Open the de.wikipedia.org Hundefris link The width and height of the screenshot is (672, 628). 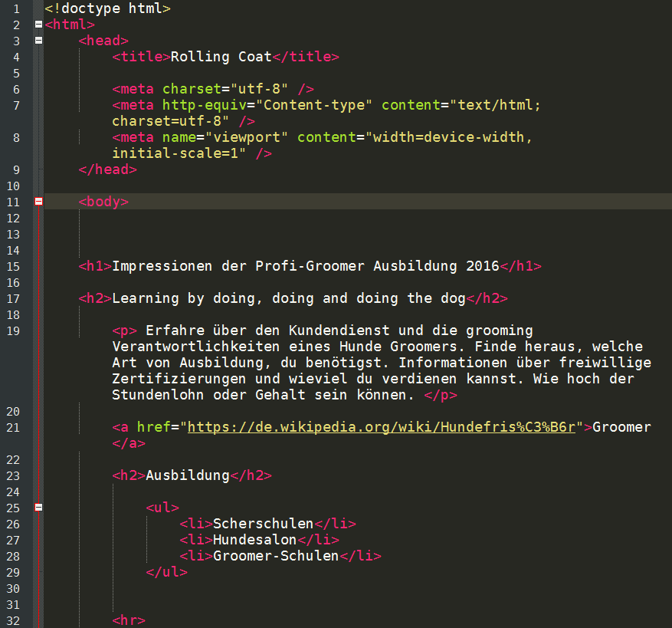coord(382,427)
